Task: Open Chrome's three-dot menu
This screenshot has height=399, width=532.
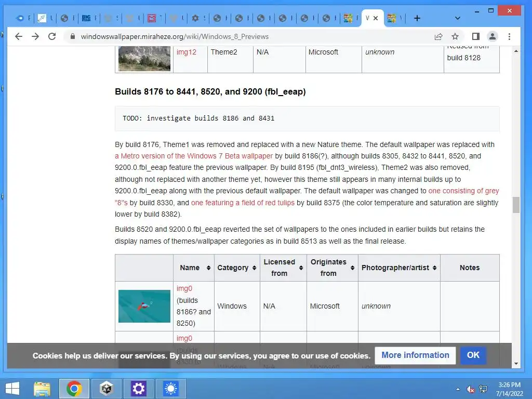Action: point(509,36)
